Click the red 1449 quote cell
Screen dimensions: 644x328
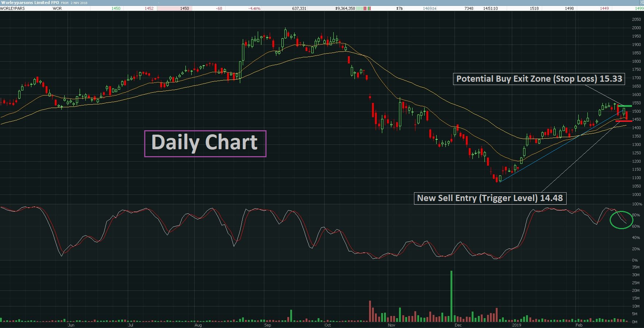pos(604,8)
